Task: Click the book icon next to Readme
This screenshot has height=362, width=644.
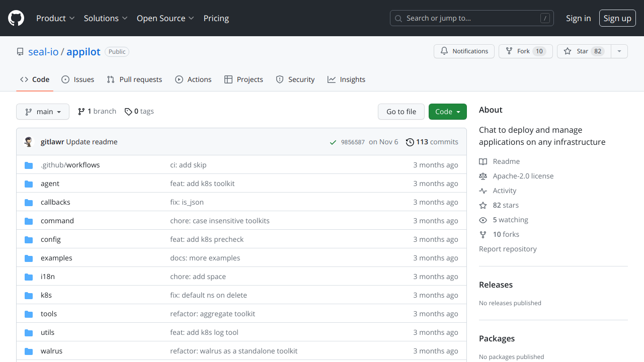Action: pos(483,161)
